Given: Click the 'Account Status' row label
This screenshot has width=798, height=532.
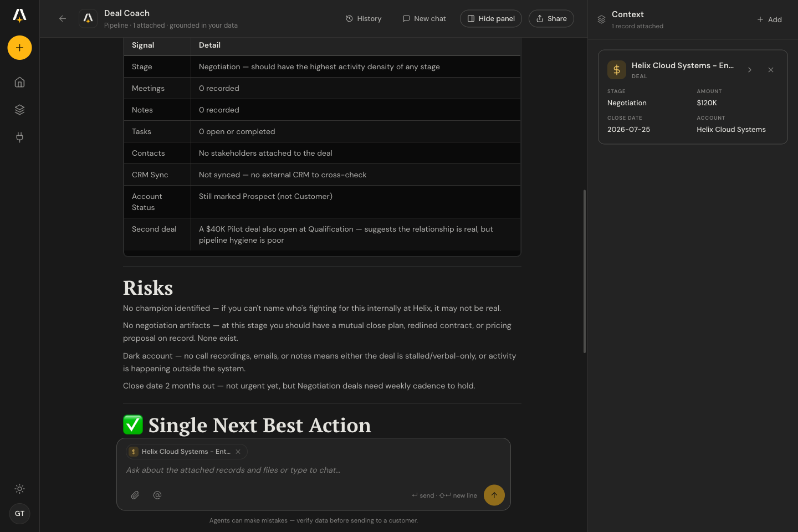Looking at the screenshot, I should (147, 202).
